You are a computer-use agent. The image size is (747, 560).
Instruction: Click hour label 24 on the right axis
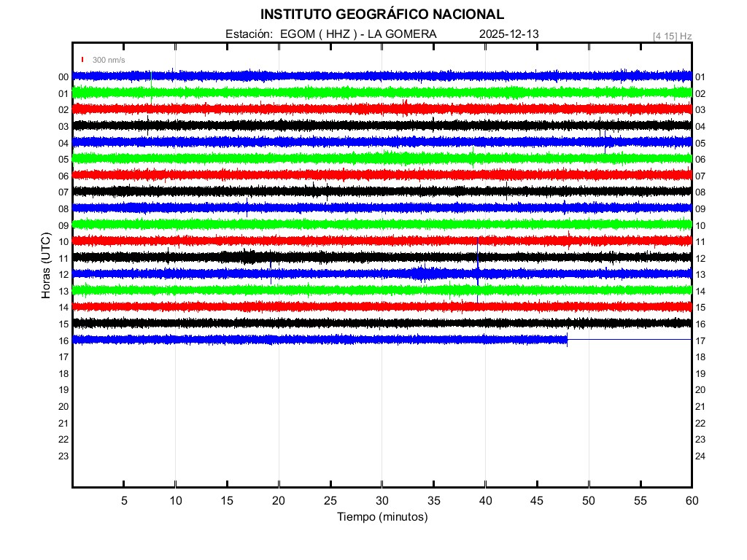700,456
